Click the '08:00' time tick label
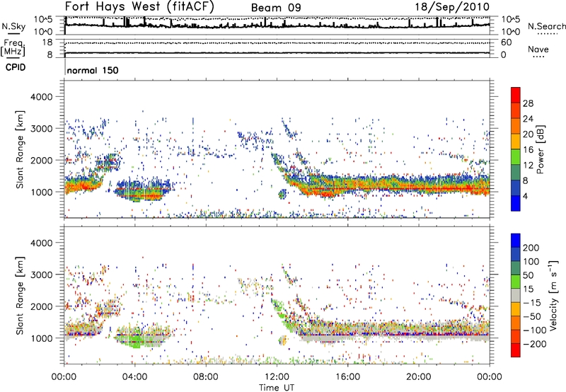 click(206, 377)
